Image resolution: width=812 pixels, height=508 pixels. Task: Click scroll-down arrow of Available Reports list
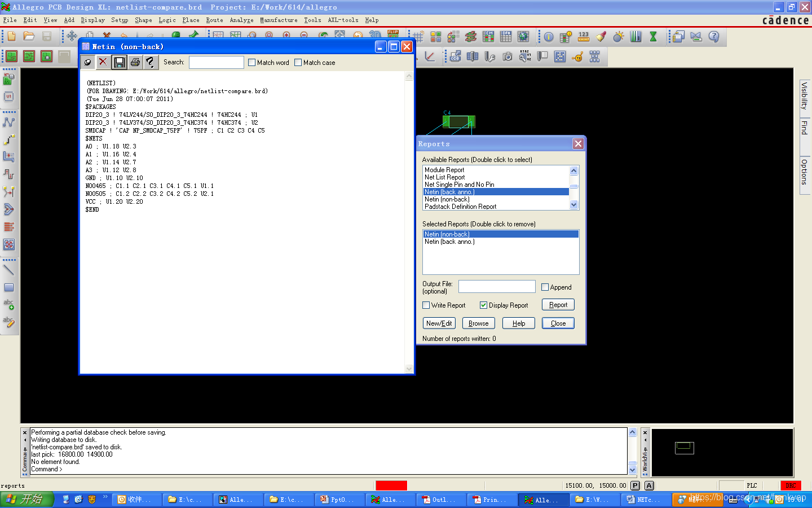[x=574, y=205]
